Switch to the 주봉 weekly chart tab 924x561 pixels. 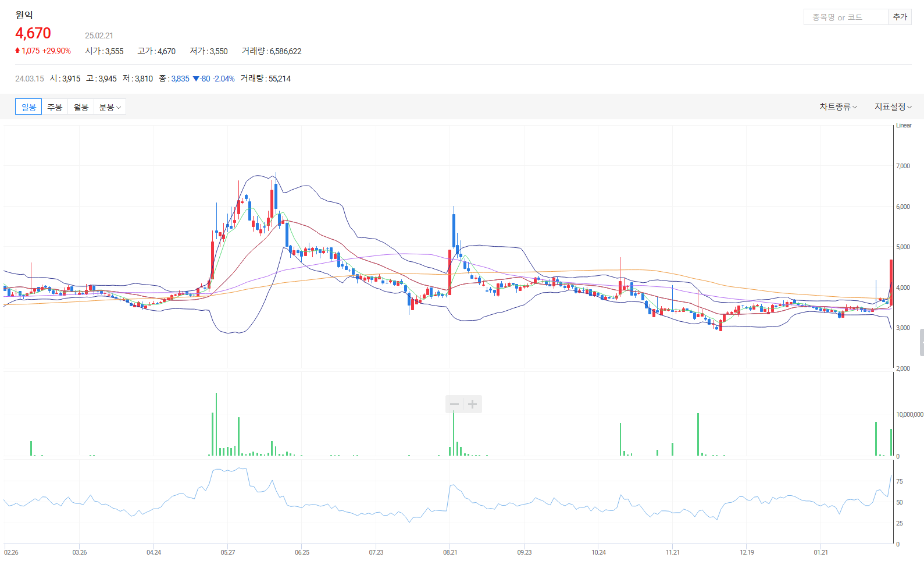point(55,107)
